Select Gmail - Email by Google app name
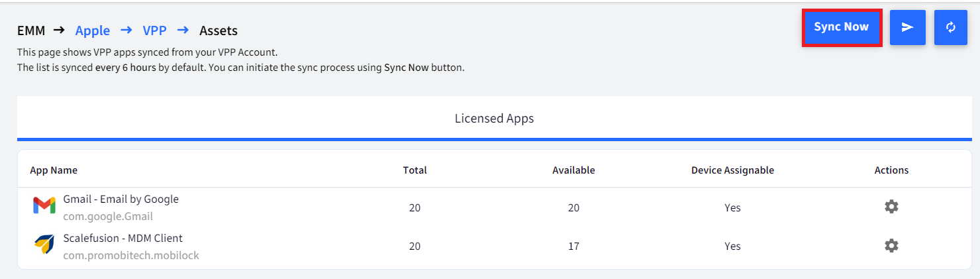This screenshot has height=279, width=980. 121,199
